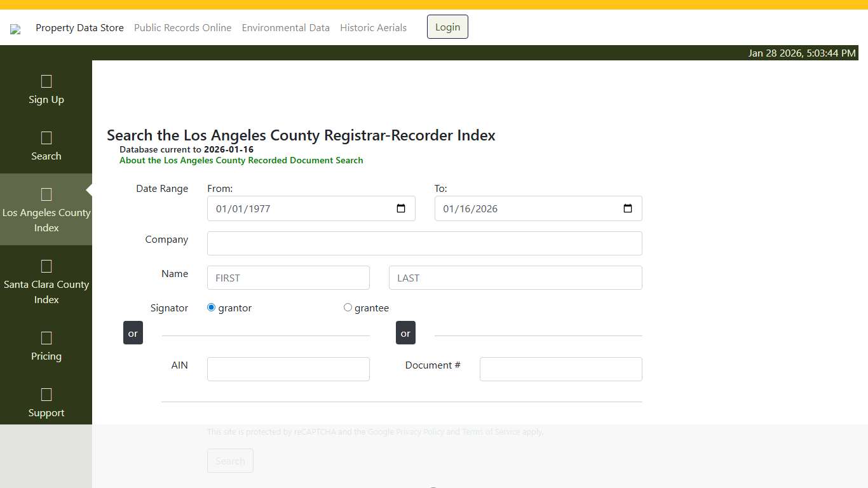
Task: Open Historic Aerials navigation item
Action: pyautogui.click(x=373, y=27)
